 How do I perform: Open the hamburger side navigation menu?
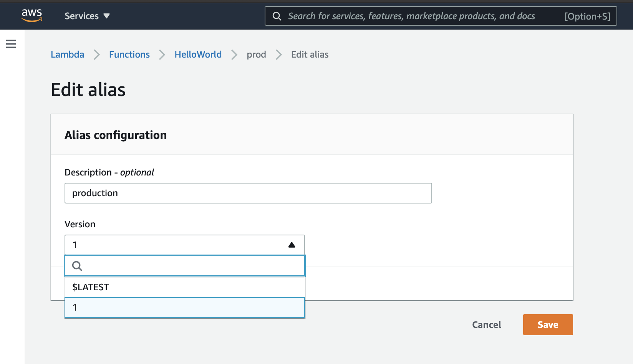11,44
